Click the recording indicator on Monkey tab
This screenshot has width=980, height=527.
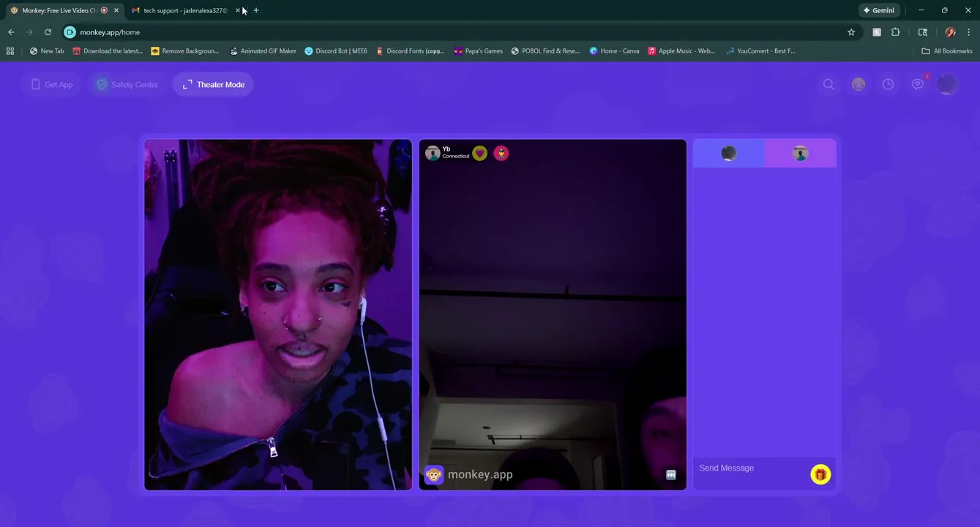104,10
